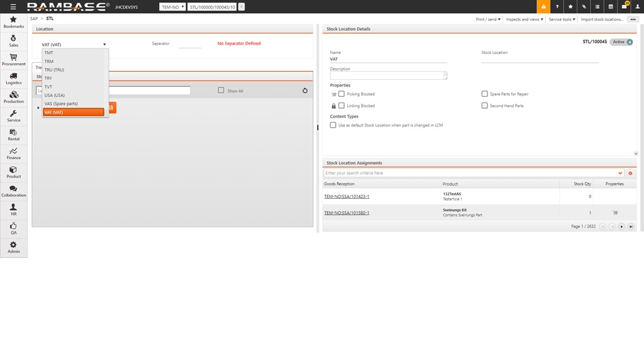This screenshot has width=644, height=356.
Task: Click the refresh icon beside Show All
Action: (305, 91)
